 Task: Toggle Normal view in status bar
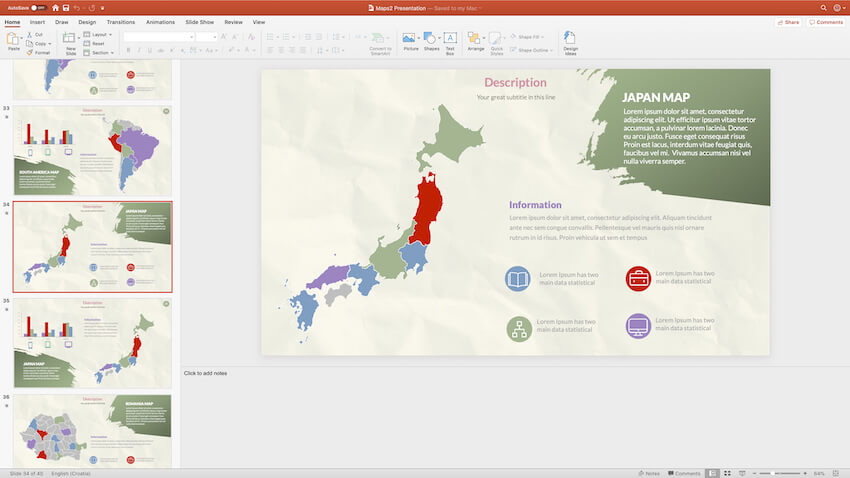(x=712, y=473)
